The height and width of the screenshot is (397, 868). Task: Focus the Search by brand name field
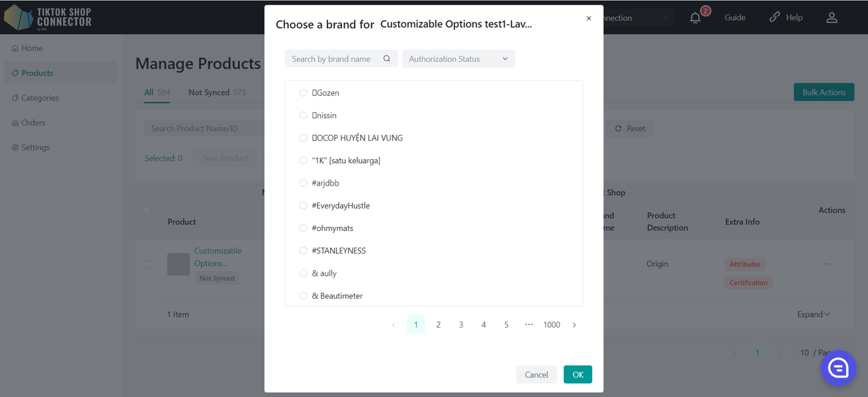coord(332,59)
